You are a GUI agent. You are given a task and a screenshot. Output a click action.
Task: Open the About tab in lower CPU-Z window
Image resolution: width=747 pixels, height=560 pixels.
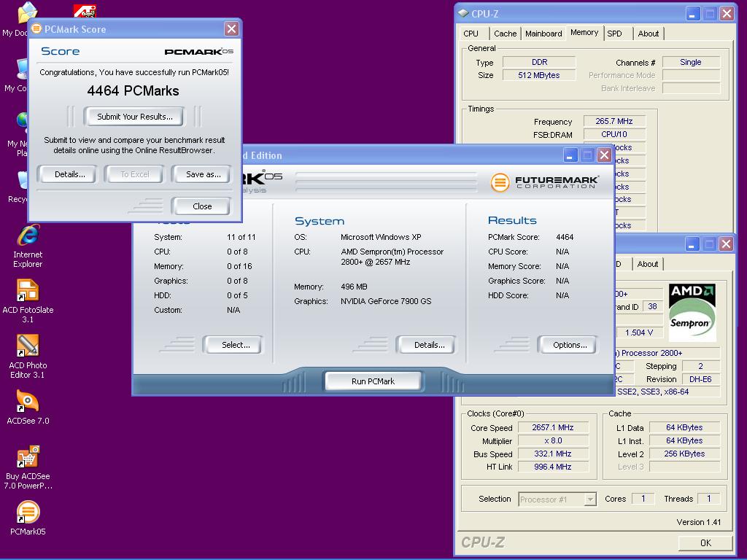click(648, 264)
